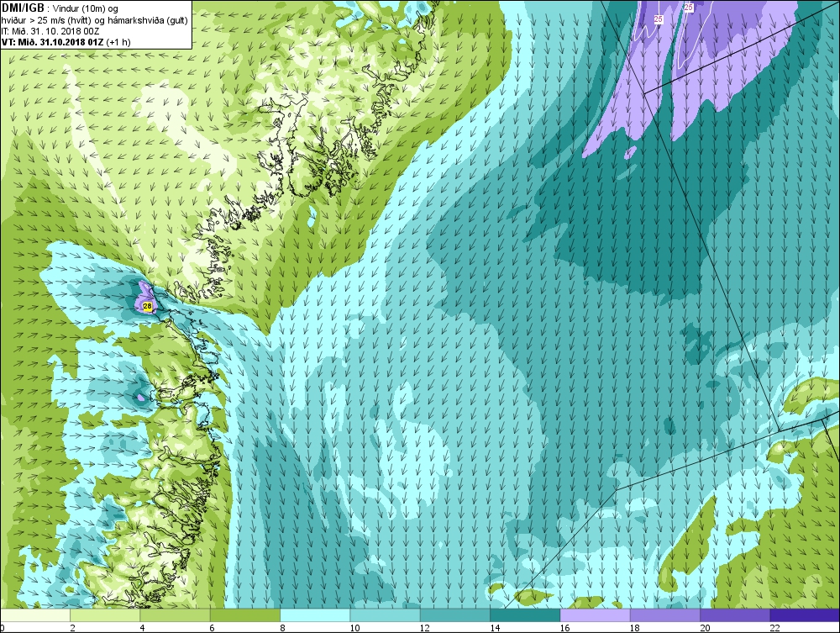Viewport: 840px width, 633px height.
Task: Click the legend scale value 22
Action: tap(774, 628)
